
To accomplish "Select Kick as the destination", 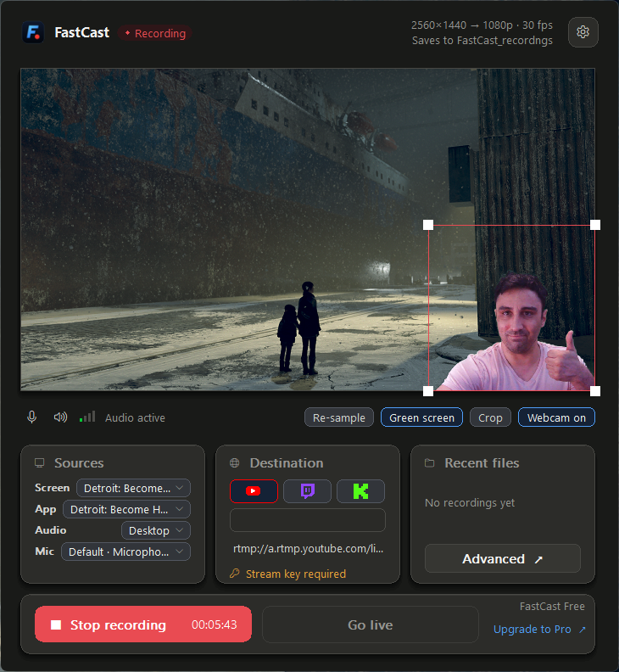I will pyautogui.click(x=360, y=490).
